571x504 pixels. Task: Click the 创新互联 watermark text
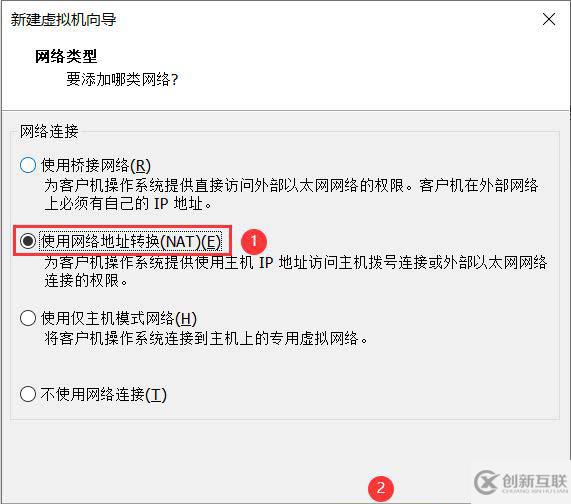click(535, 481)
